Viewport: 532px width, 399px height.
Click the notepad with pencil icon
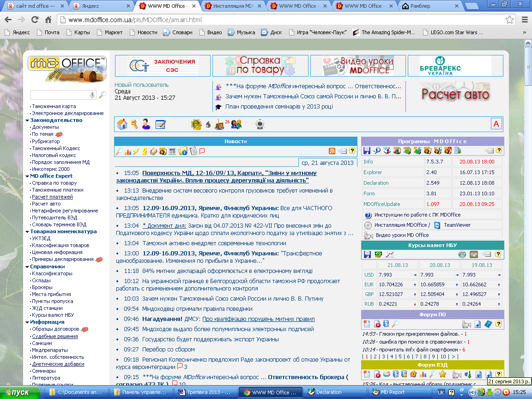point(161,125)
